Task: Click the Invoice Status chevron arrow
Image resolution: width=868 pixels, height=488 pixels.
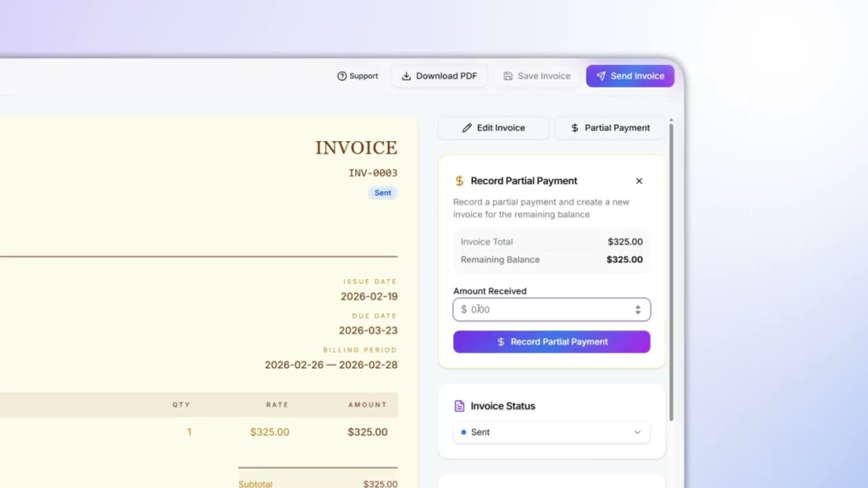Action: pyautogui.click(x=637, y=432)
